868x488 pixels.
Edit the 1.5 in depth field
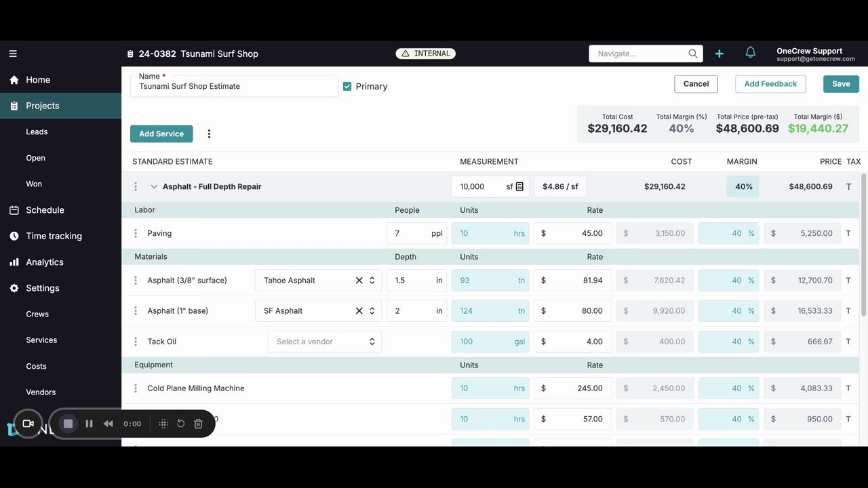coord(416,280)
